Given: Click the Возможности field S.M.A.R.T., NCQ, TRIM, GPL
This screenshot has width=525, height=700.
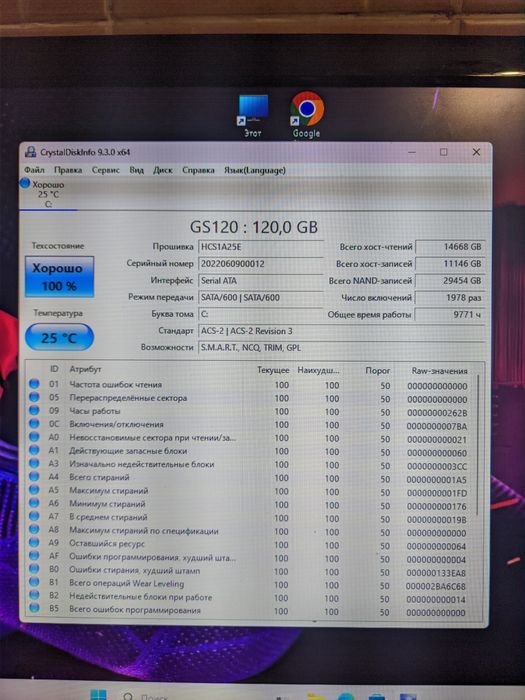Looking at the screenshot, I should [341, 348].
